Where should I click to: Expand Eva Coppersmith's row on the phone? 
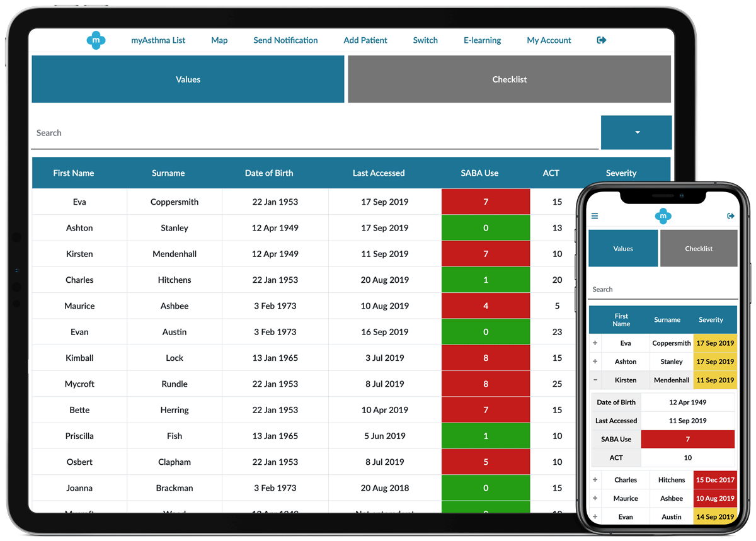[x=595, y=343]
